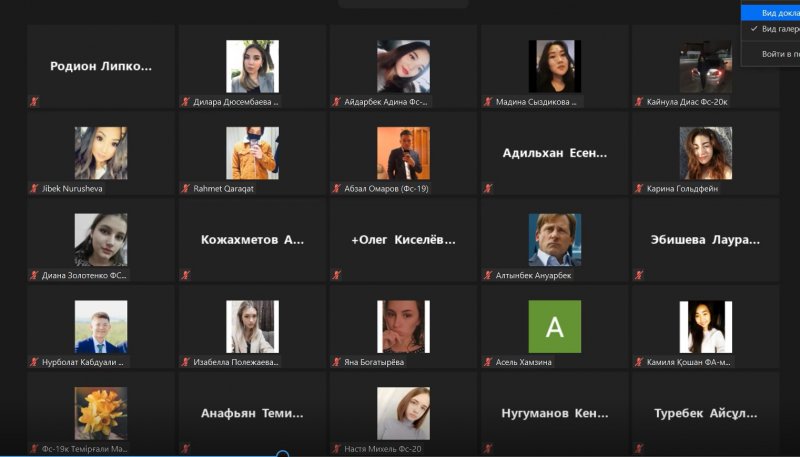Click the Эбишева Лаура participant tile

click(706, 240)
